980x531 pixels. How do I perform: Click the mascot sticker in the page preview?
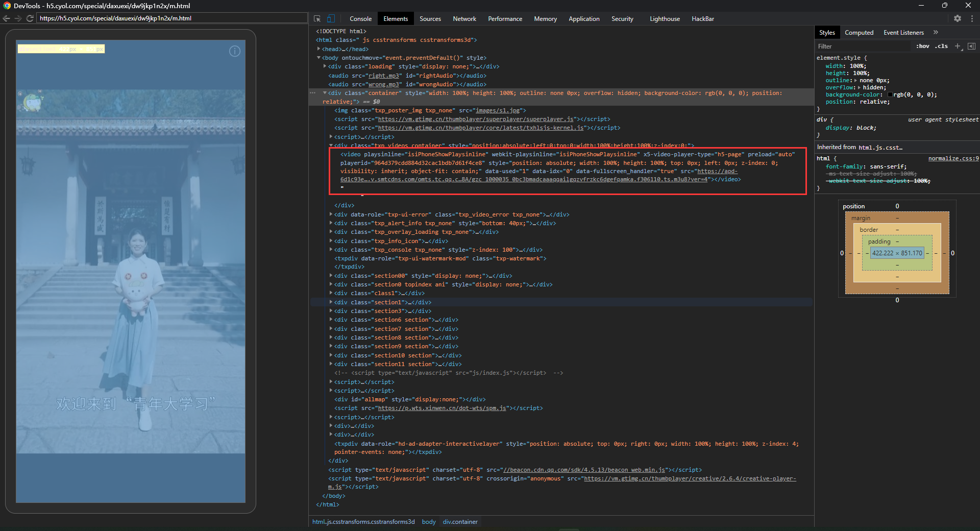pyautogui.click(x=32, y=102)
